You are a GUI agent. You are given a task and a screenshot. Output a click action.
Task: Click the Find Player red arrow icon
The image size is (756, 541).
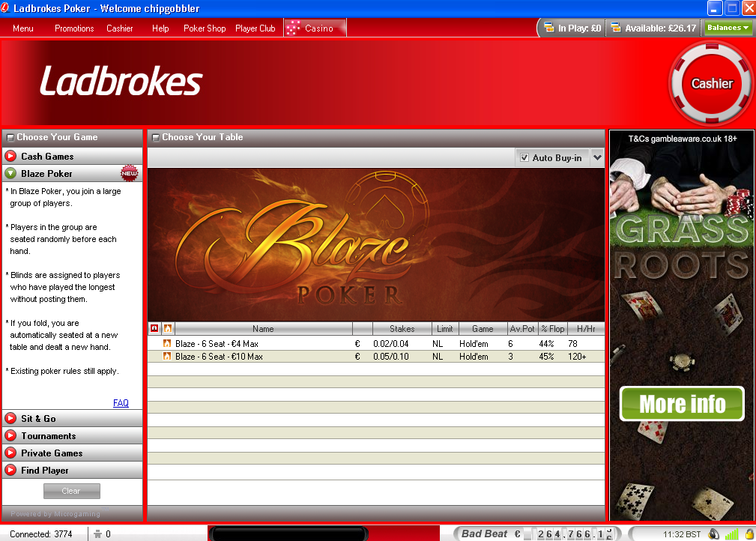[x=10, y=470]
